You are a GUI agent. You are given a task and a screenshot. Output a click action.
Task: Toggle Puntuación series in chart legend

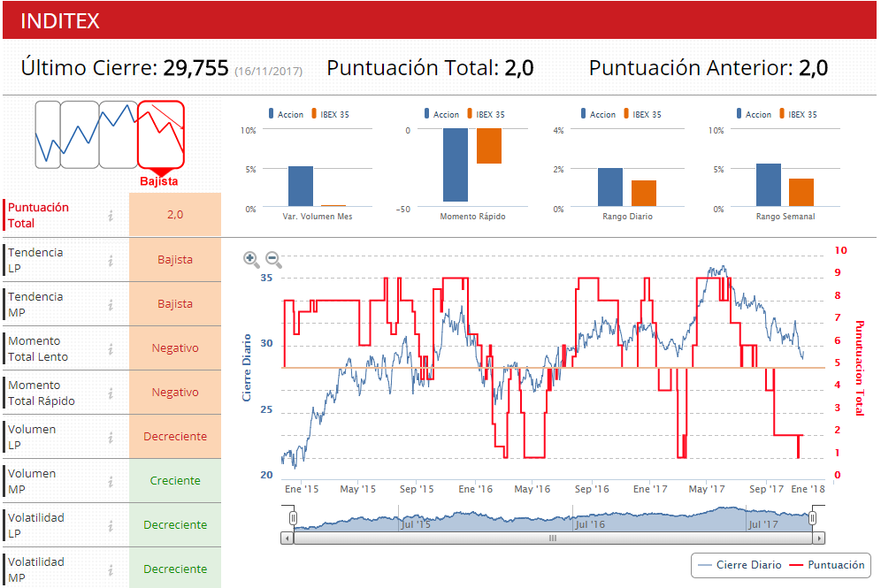[827, 565]
